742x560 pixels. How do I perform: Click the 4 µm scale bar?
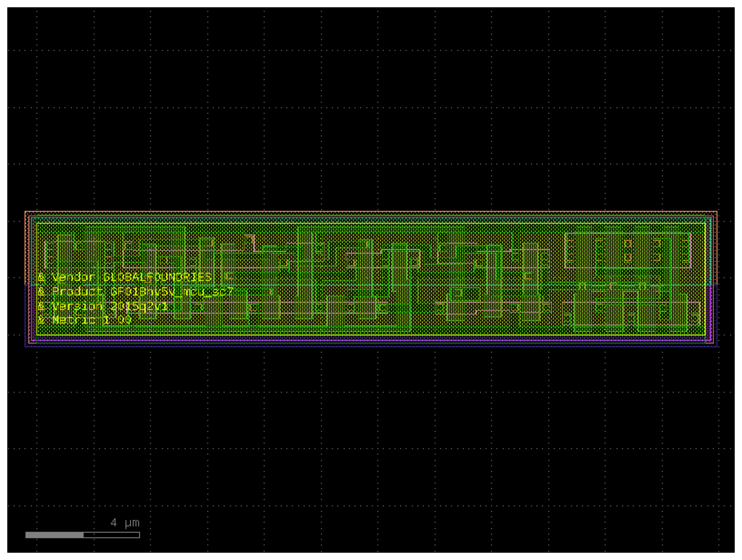point(82,535)
